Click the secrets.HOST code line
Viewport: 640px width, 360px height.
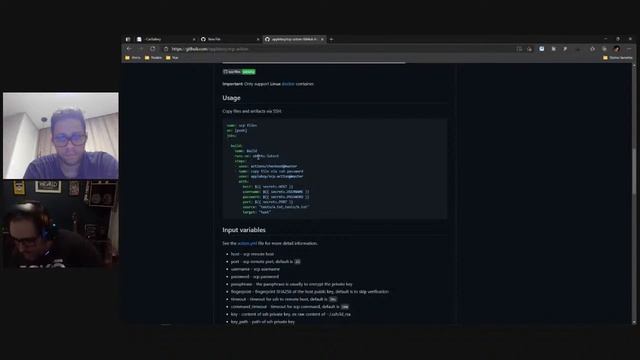coord(267,187)
